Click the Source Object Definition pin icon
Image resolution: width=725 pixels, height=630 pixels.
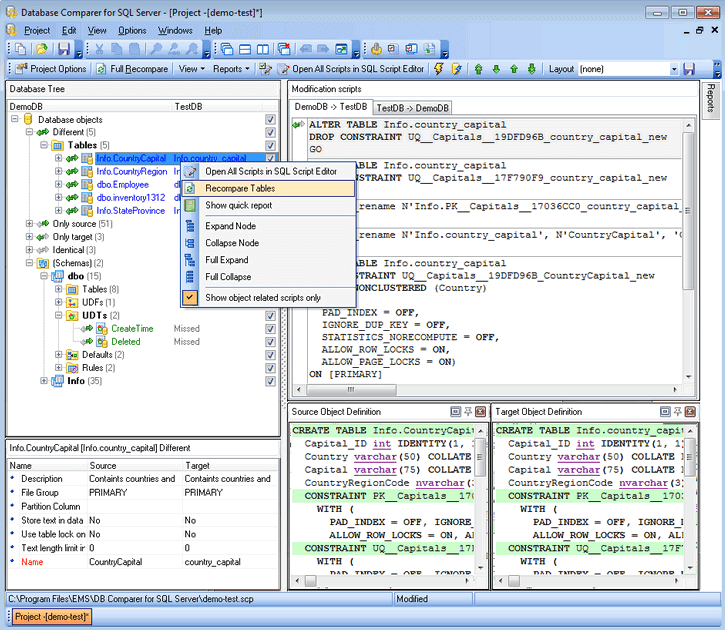[x=468, y=411]
